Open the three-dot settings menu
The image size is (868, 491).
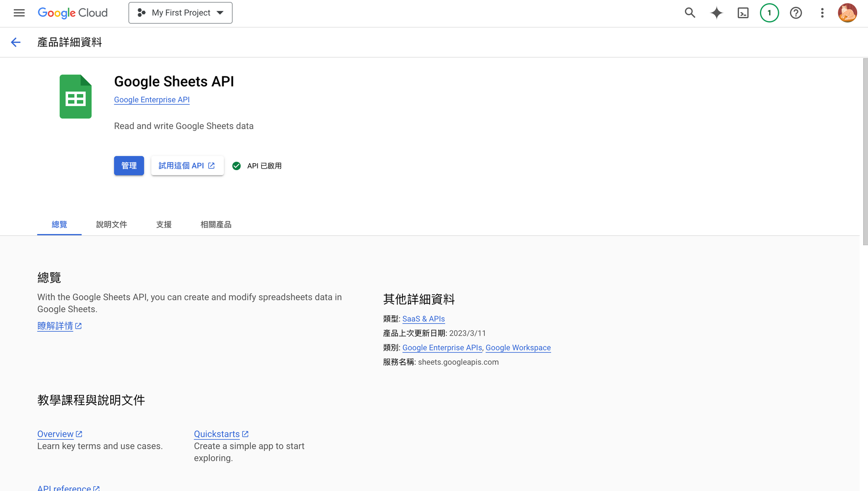click(822, 13)
